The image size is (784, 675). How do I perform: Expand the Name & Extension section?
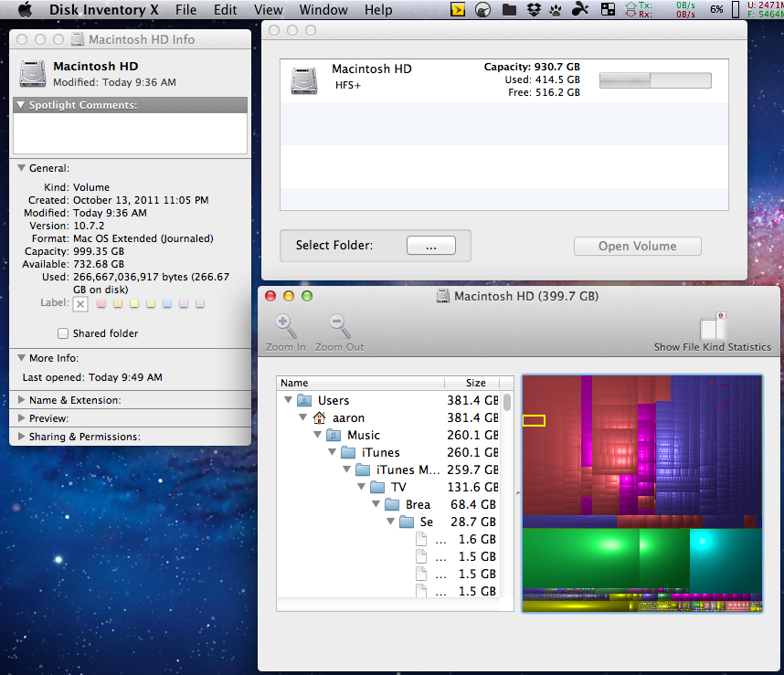point(21,400)
